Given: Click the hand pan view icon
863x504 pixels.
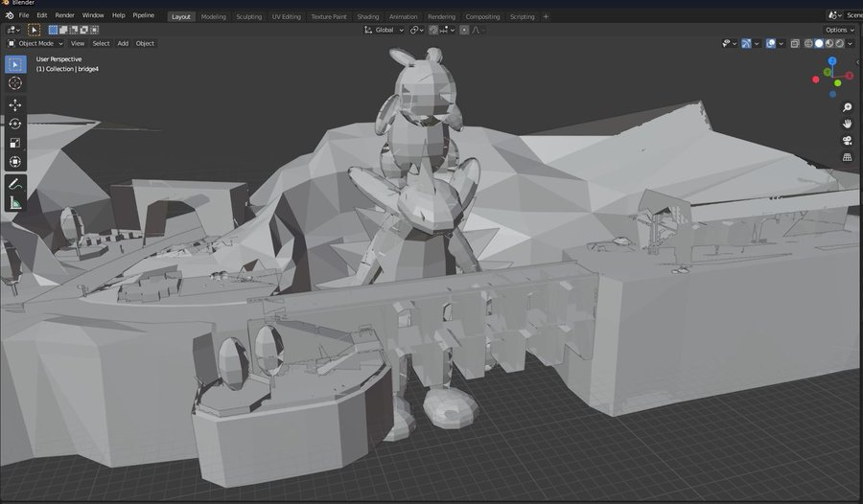Looking at the screenshot, I should (x=847, y=124).
